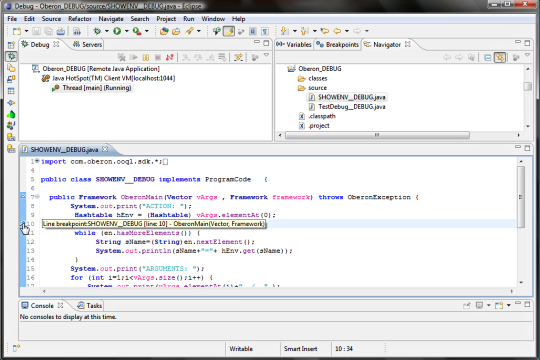Click the green Run toolbar button
This screenshot has height=360, width=540.
coord(117,31)
